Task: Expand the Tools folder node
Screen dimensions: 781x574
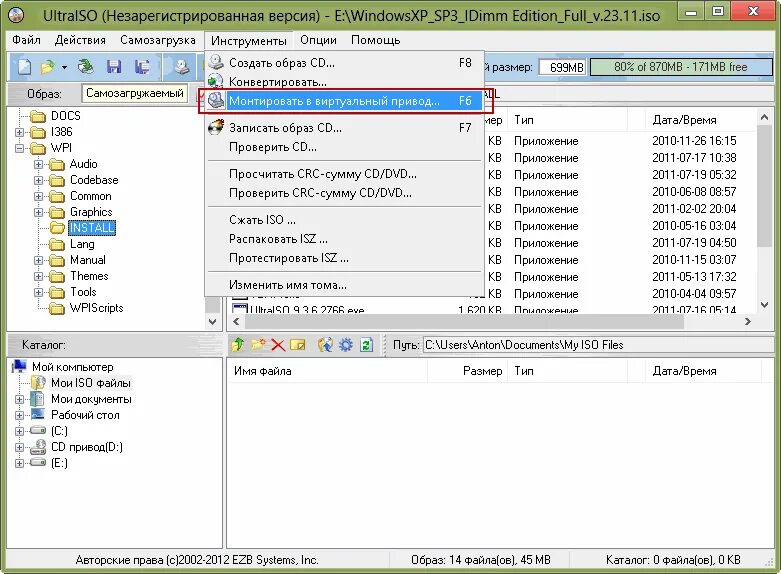Action: tap(38, 292)
